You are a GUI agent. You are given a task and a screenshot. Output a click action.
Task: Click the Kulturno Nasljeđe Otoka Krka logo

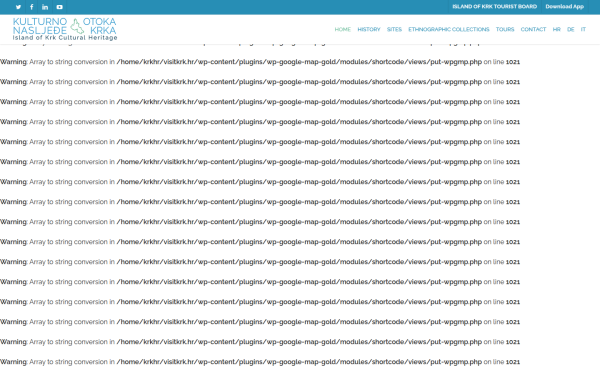65,29
